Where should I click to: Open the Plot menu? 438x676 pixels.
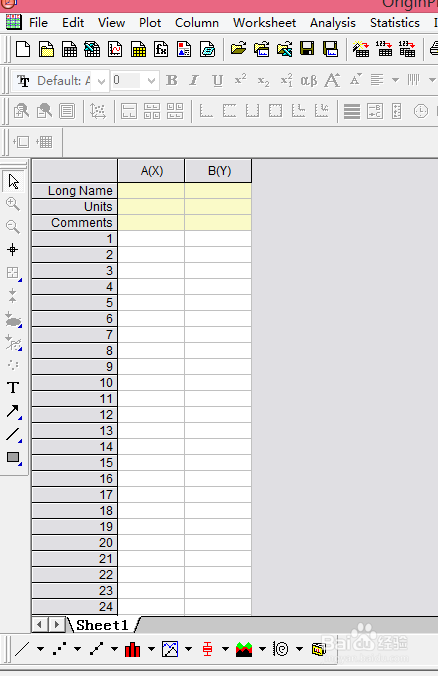pyautogui.click(x=150, y=22)
